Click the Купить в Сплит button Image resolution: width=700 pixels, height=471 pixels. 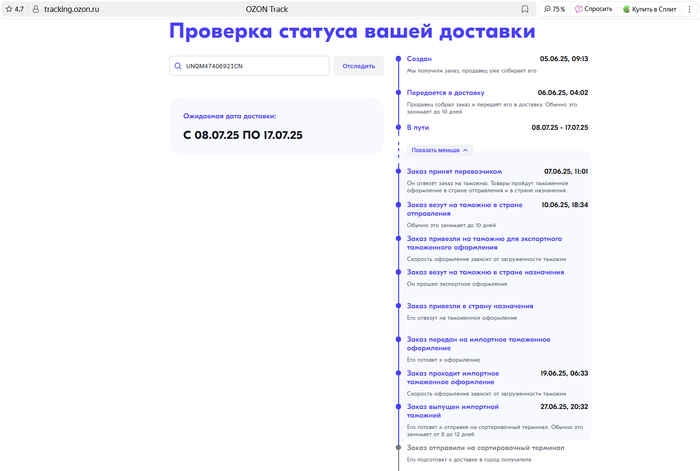pos(655,9)
